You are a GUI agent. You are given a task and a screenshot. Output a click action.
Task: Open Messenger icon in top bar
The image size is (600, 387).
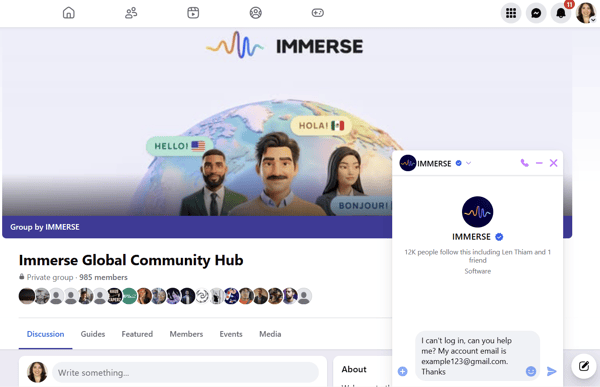pyautogui.click(x=536, y=13)
